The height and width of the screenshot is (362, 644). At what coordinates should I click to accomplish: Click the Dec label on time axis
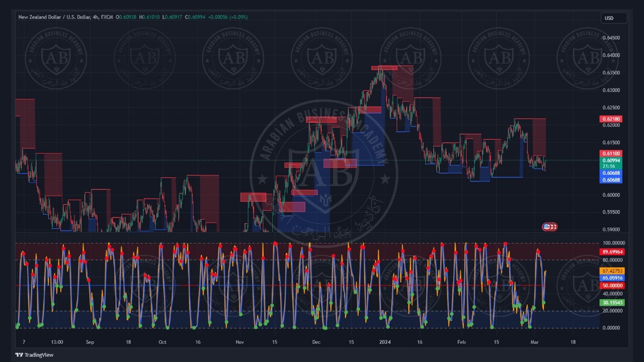[x=316, y=342]
